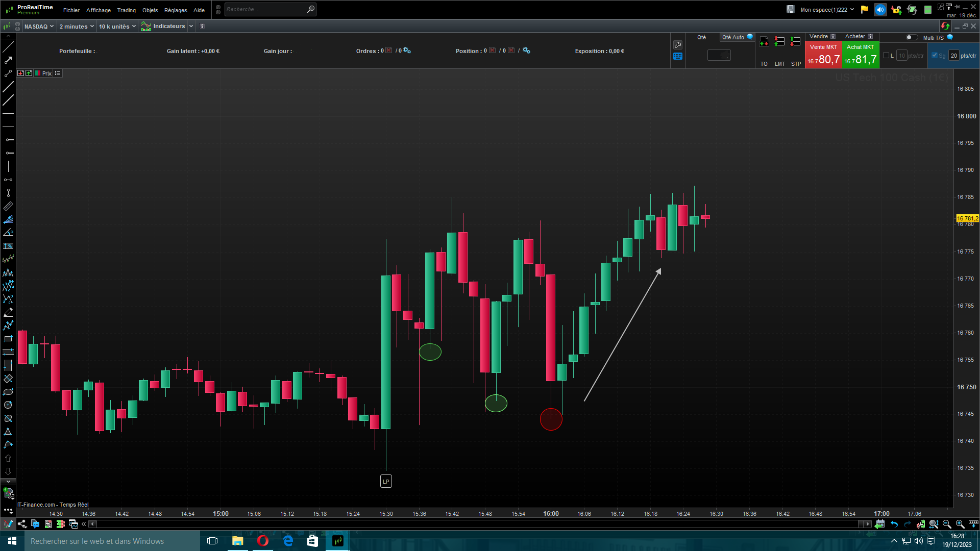Open the Trading menu
The width and height of the screenshot is (980, 551).
click(x=126, y=10)
